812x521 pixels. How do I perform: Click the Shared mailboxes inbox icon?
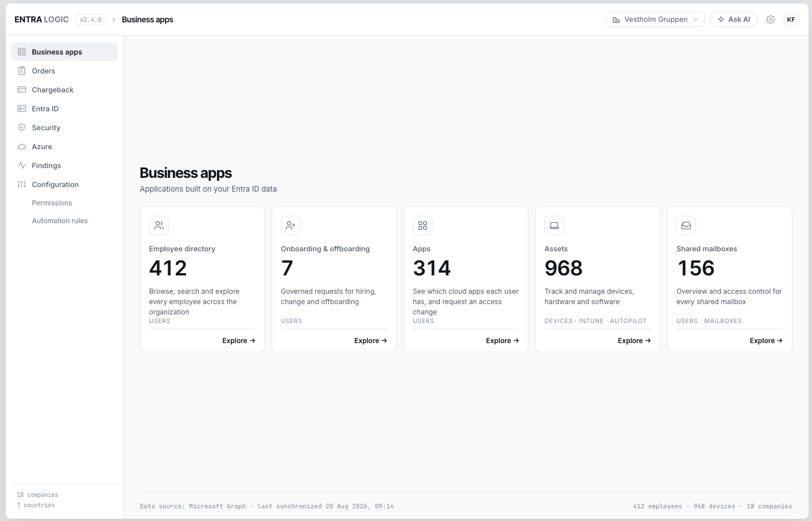[x=686, y=225]
